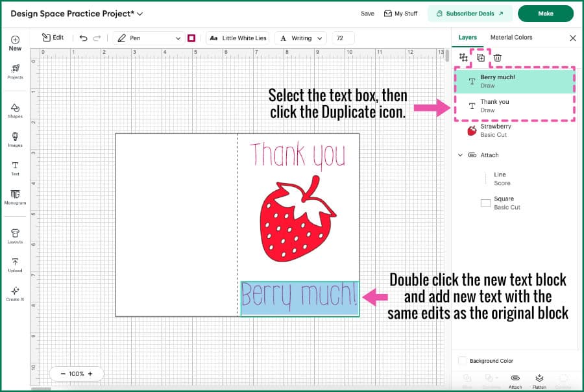The width and height of the screenshot is (584, 392).
Task: Click the Redo arrow
Action: tap(97, 38)
